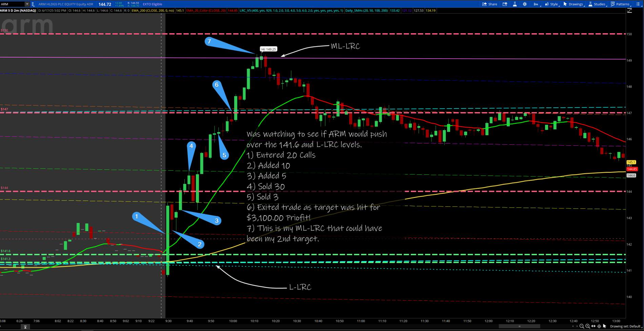Open the chart alerts icon
The width and height of the screenshot is (644, 331).
tap(505, 4)
